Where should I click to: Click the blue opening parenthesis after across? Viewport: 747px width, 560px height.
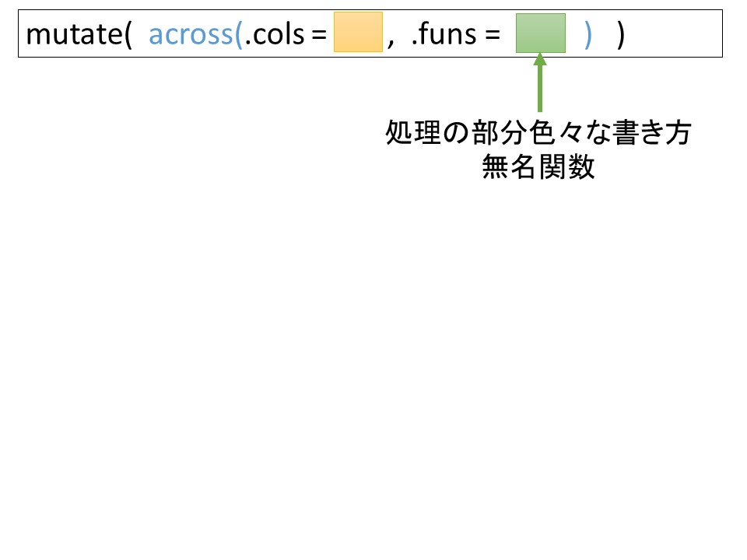(239, 35)
